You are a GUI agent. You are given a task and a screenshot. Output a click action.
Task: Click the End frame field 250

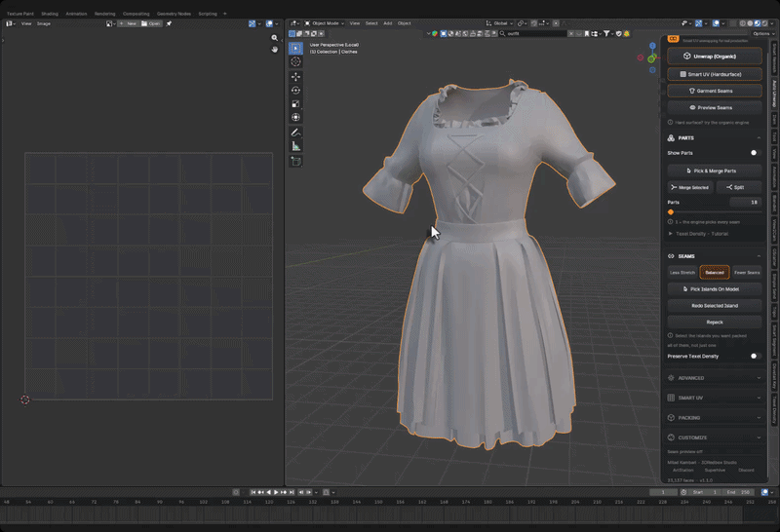pyautogui.click(x=739, y=492)
